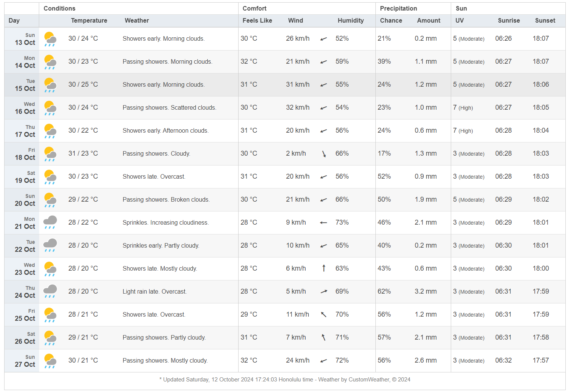The width and height of the screenshot is (568, 392).
Task: Click the Humidity column header
Action: [x=351, y=21]
